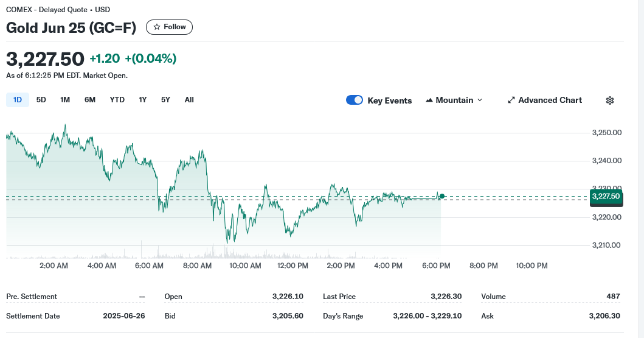This screenshot has height=338, width=644.
Task: Switch to the 1M range
Action: [65, 100]
